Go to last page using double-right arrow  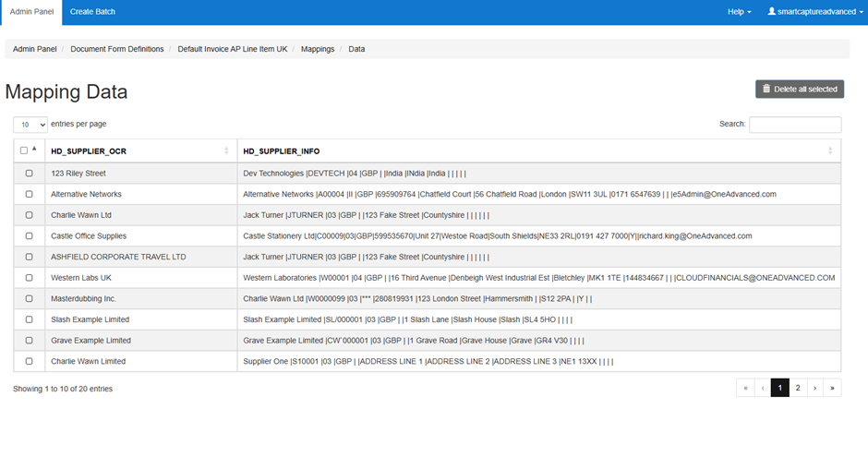click(x=832, y=389)
